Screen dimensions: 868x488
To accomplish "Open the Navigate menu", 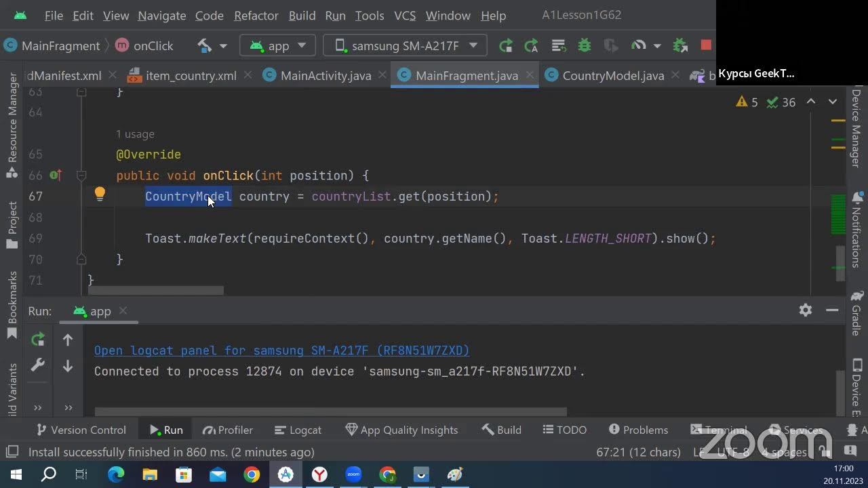I will [x=161, y=16].
